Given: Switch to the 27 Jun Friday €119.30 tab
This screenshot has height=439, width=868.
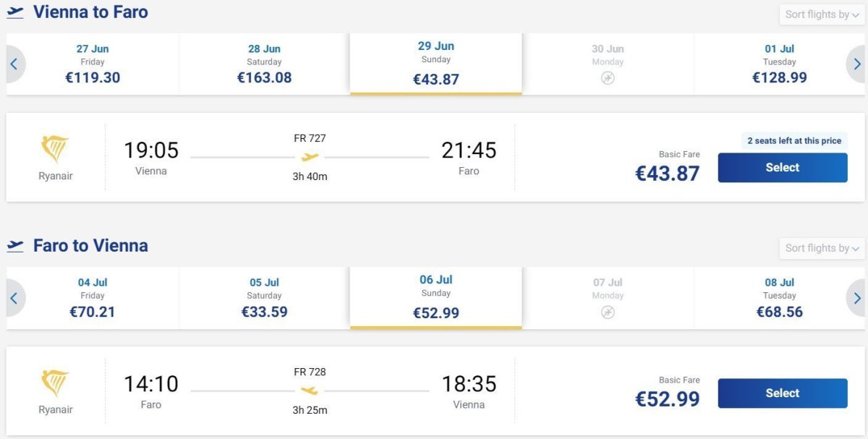Looking at the screenshot, I should point(93,64).
